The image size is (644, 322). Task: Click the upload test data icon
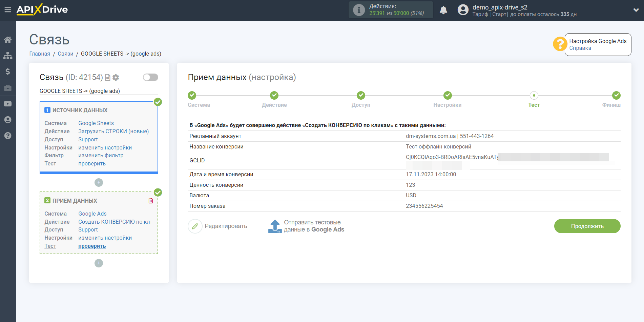[x=275, y=226]
